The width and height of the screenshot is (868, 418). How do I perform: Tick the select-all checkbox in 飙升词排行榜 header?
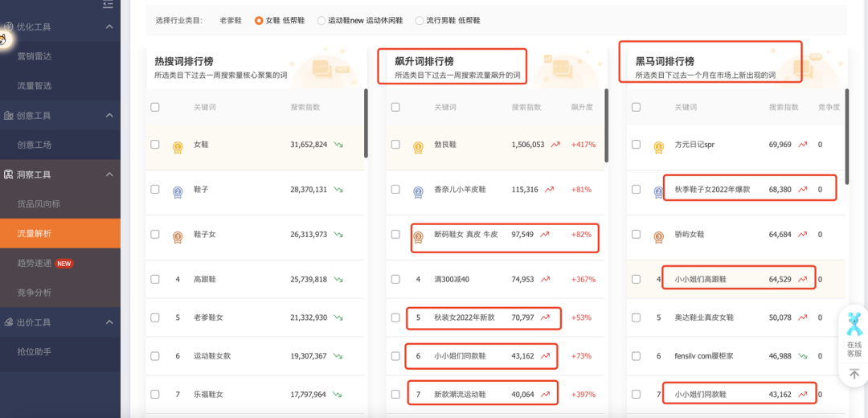pyautogui.click(x=395, y=107)
